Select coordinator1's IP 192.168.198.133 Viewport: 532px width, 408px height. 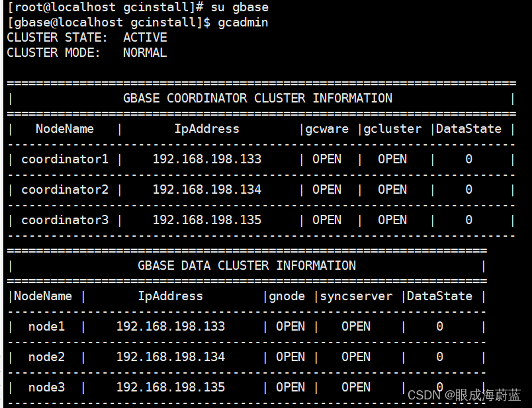(x=207, y=159)
